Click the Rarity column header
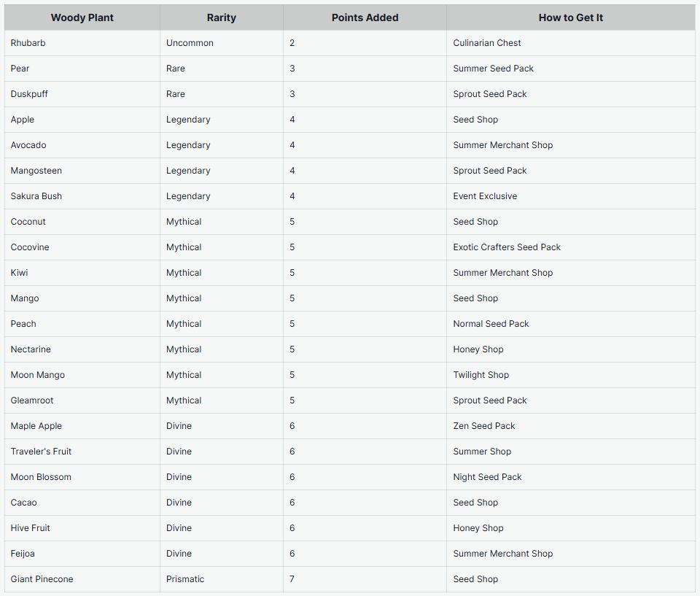Image resolution: width=700 pixels, height=596 pixels. pyautogui.click(x=222, y=18)
